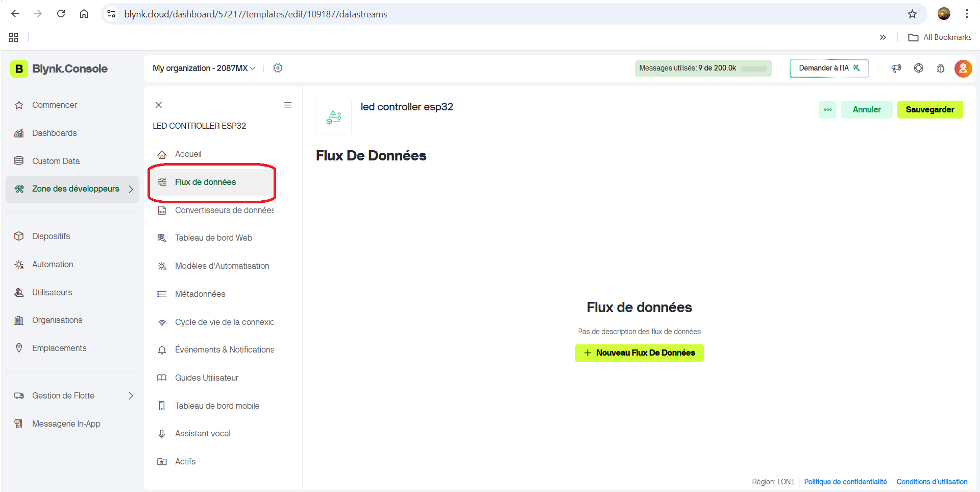
Task: Open Tableau de bord Web section
Action: tap(213, 238)
